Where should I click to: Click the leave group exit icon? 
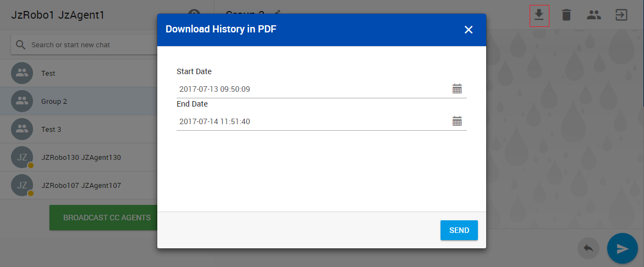[621, 15]
